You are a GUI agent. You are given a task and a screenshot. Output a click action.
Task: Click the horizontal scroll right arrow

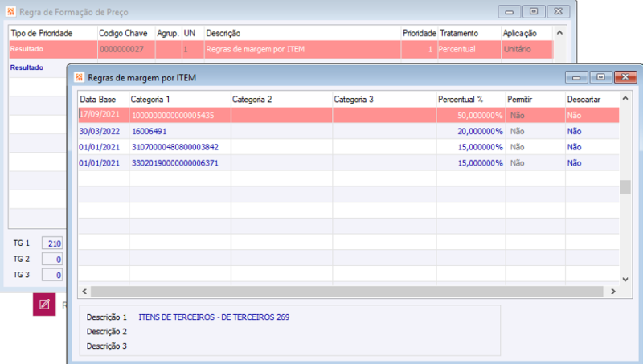(613, 292)
